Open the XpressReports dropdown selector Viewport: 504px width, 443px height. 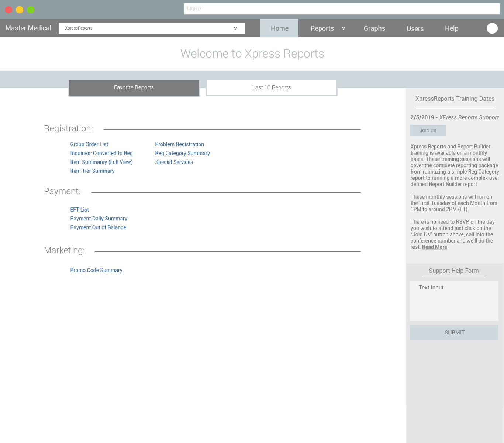point(152,28)
